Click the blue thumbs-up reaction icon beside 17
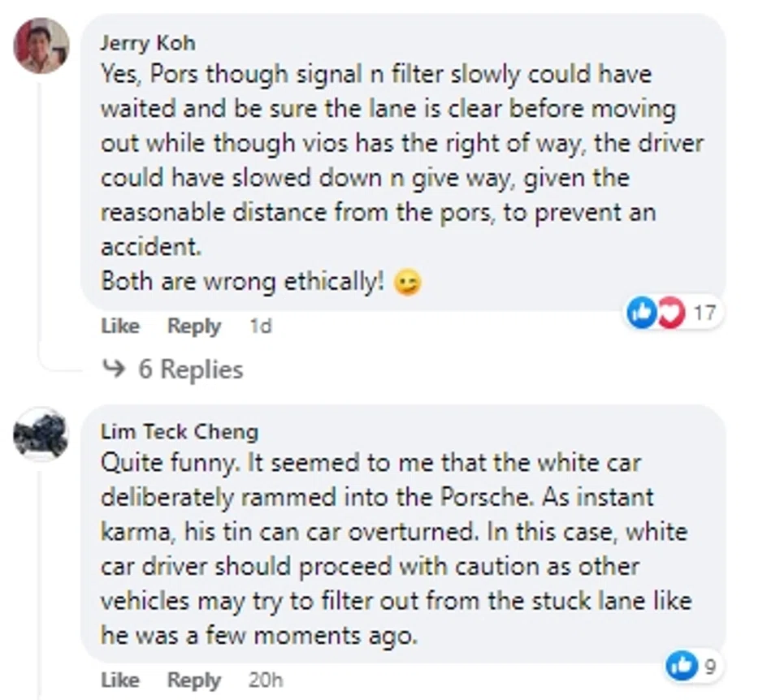 [641, 313]
